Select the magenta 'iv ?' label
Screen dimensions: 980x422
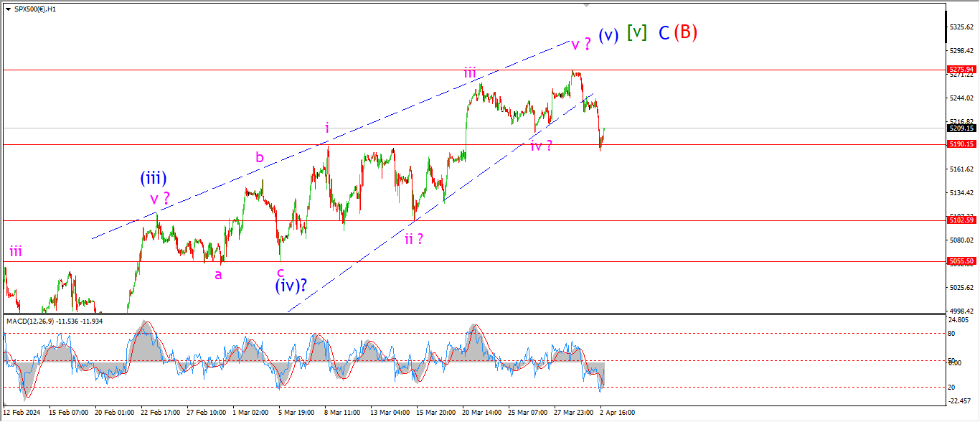coord(541,146)
